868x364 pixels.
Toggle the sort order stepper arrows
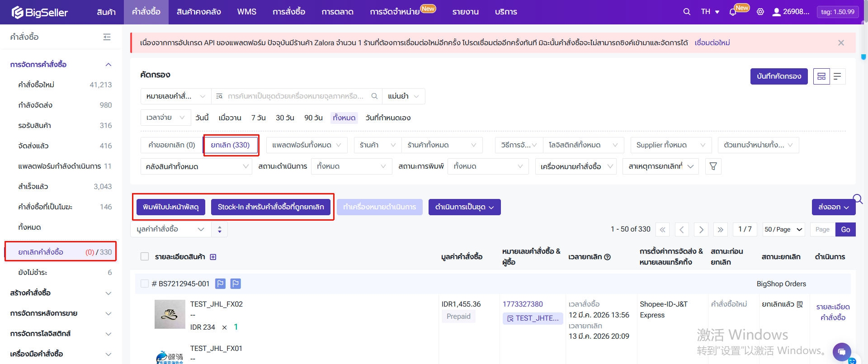tap(220, 229)
